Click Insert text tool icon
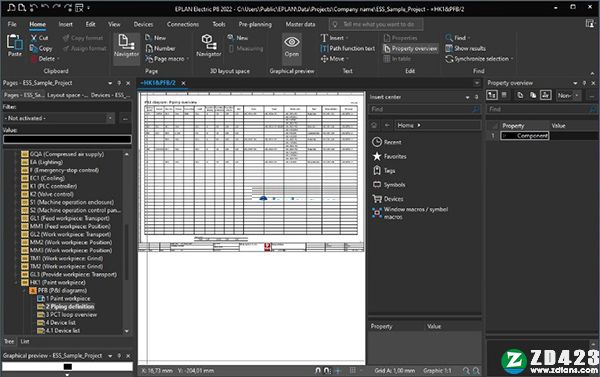Screen dimensions: 600x377 324,38
